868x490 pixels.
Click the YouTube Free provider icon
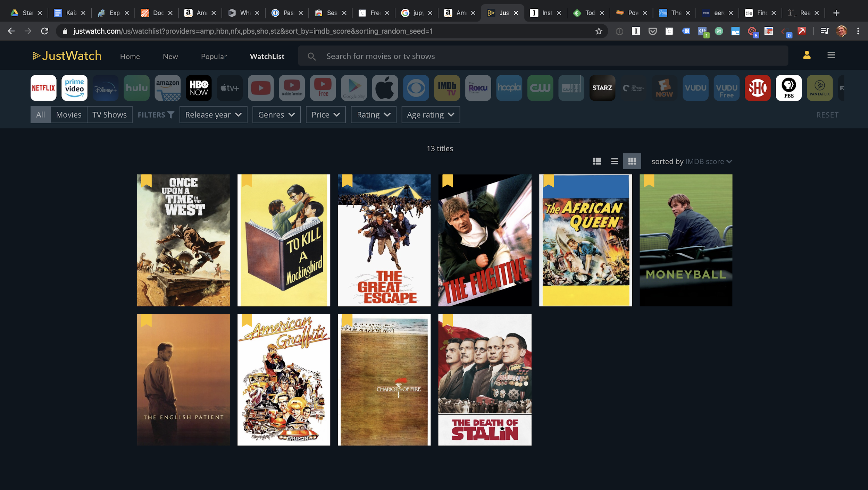coord(323,88)
